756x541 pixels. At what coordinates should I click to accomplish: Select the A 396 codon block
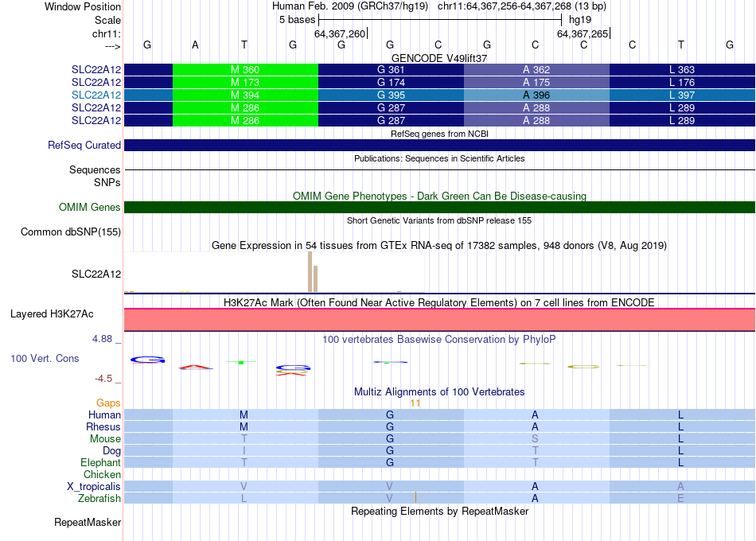click(x=536, y=95)
